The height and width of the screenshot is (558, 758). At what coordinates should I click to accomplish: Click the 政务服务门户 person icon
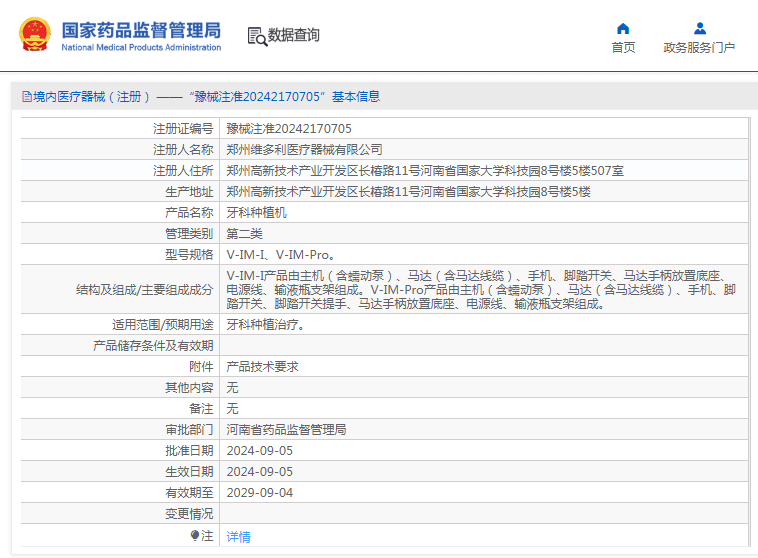pos(700,29)
